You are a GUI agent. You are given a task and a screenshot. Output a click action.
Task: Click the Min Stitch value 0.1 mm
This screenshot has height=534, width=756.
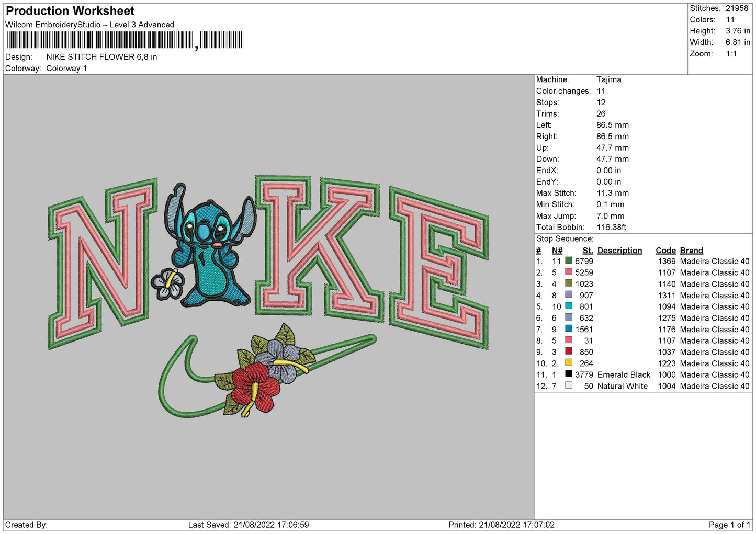point(611,204)
